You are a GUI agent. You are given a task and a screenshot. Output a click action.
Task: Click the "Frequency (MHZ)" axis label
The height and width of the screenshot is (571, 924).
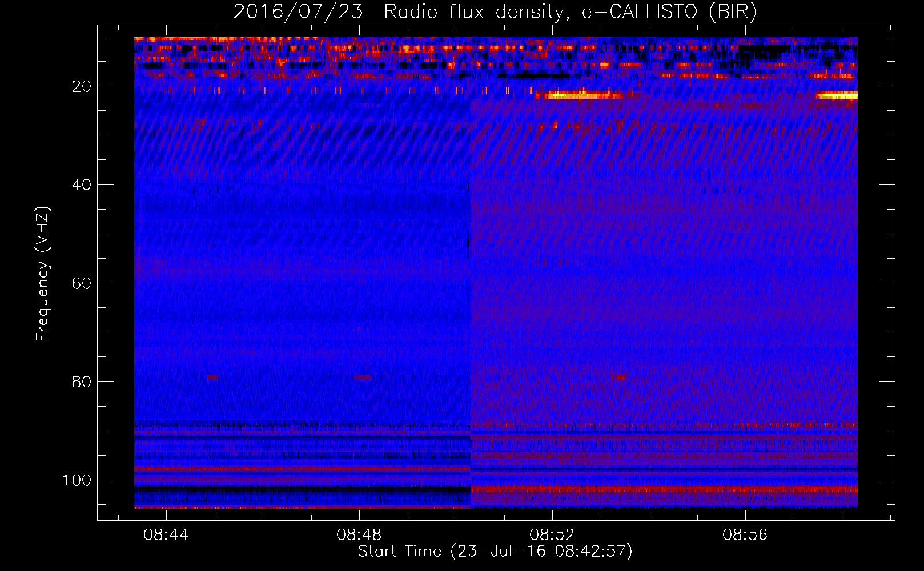[x=43, y=274]
